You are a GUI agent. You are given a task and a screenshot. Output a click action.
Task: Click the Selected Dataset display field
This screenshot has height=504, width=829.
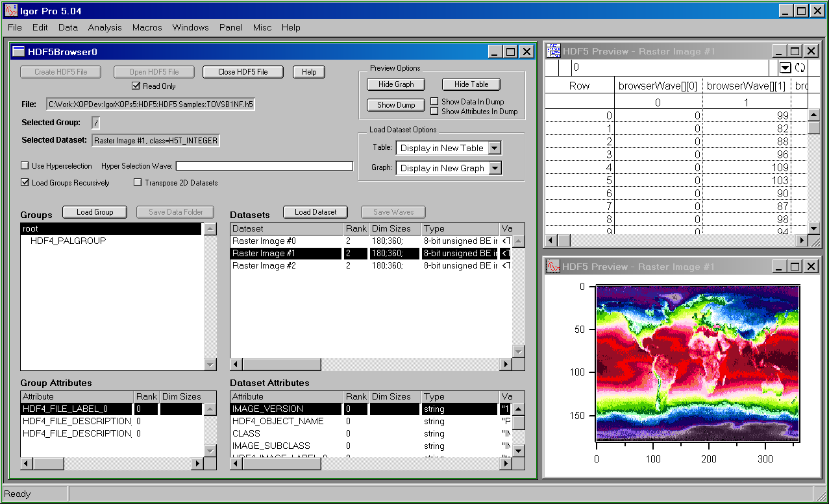point(155,140)
